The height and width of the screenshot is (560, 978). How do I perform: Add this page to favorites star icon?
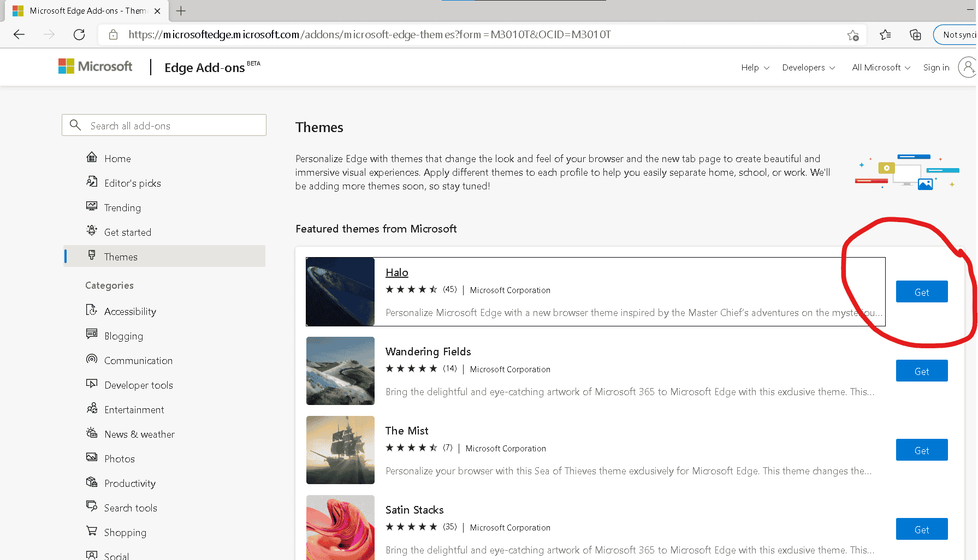pyautogui.click(x=852, y=35)
